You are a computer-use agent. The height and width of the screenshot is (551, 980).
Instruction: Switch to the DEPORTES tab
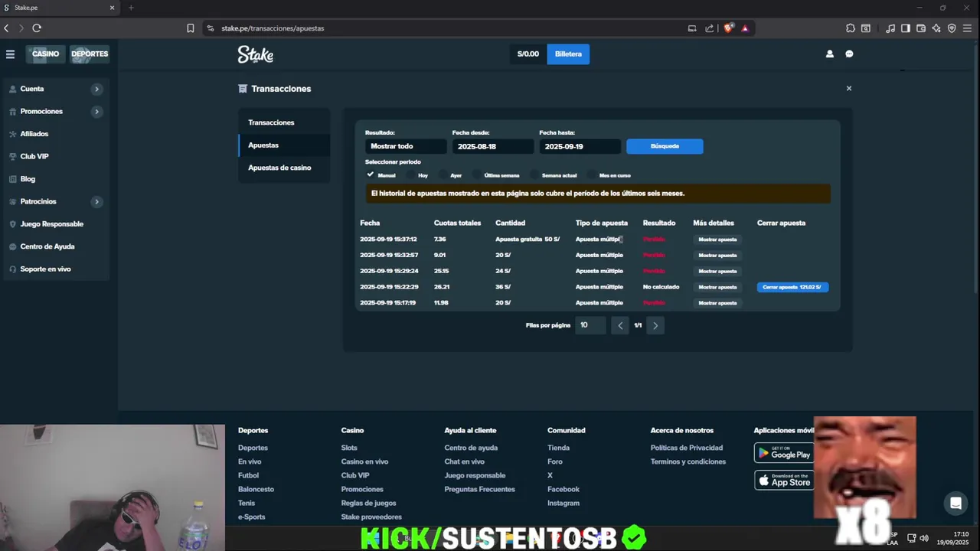tap(90, 54)
